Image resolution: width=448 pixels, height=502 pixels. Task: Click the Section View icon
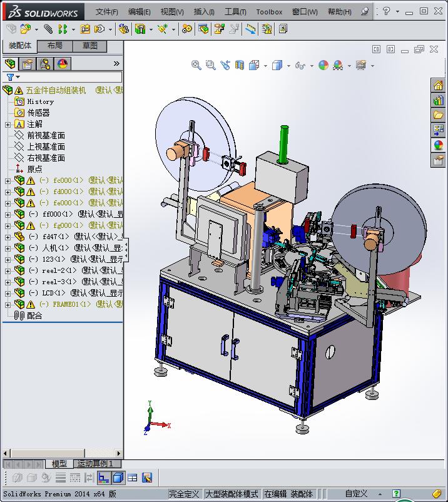point(240,65)
